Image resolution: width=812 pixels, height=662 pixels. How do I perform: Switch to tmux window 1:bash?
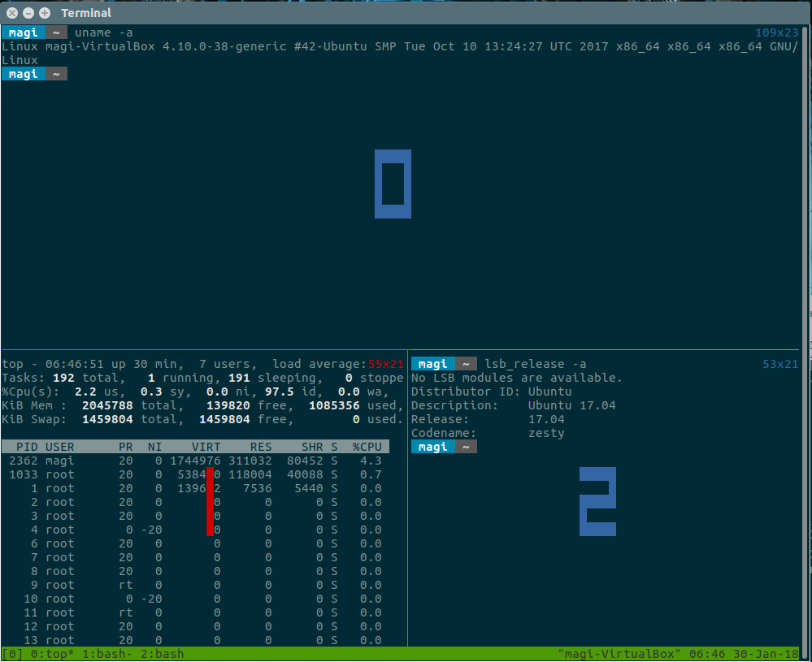102,654
